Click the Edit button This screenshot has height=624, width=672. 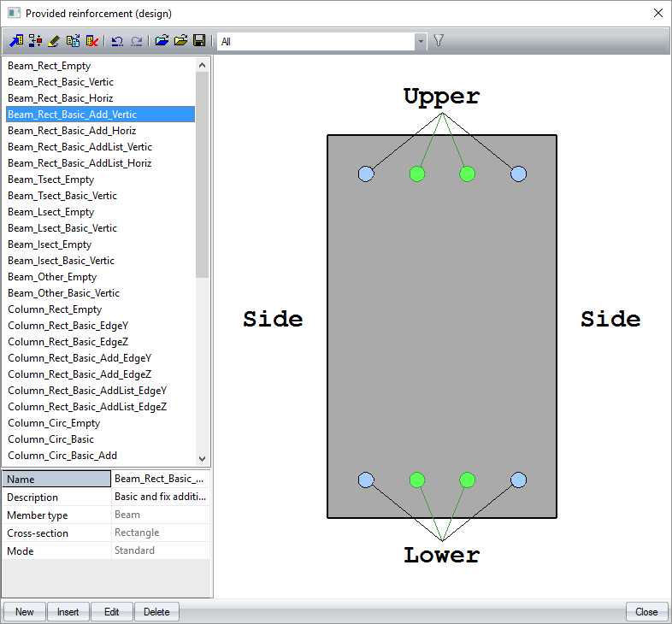coord(112,611)
